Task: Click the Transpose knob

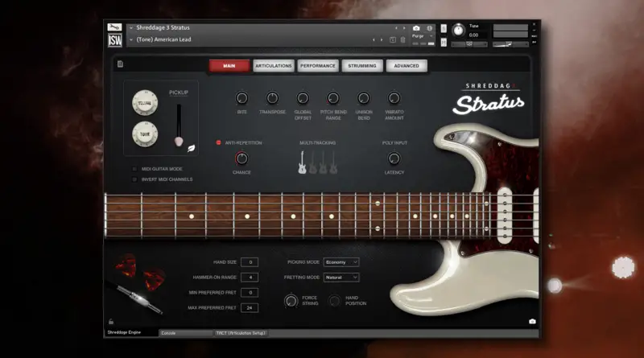Action: [x=272, y=98]
